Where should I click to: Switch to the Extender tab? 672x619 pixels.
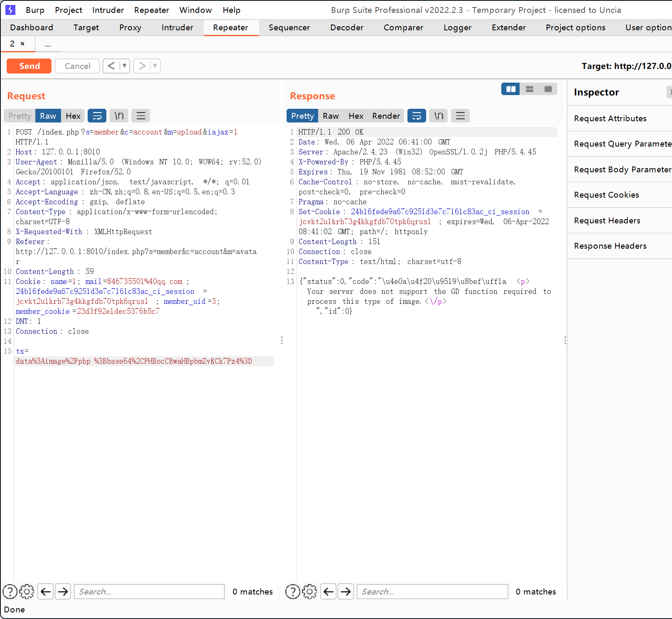coord(509,27)
